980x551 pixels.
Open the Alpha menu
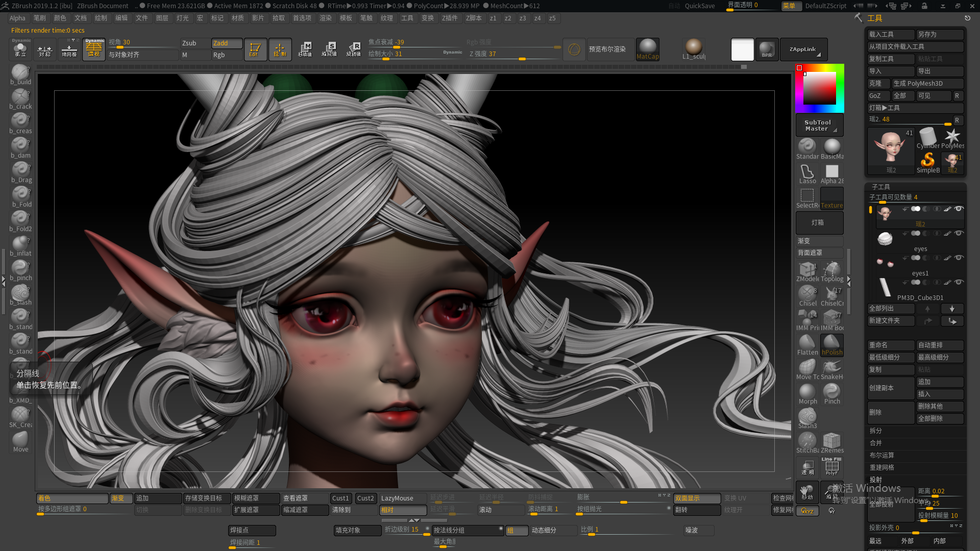[x=17, y=18]
